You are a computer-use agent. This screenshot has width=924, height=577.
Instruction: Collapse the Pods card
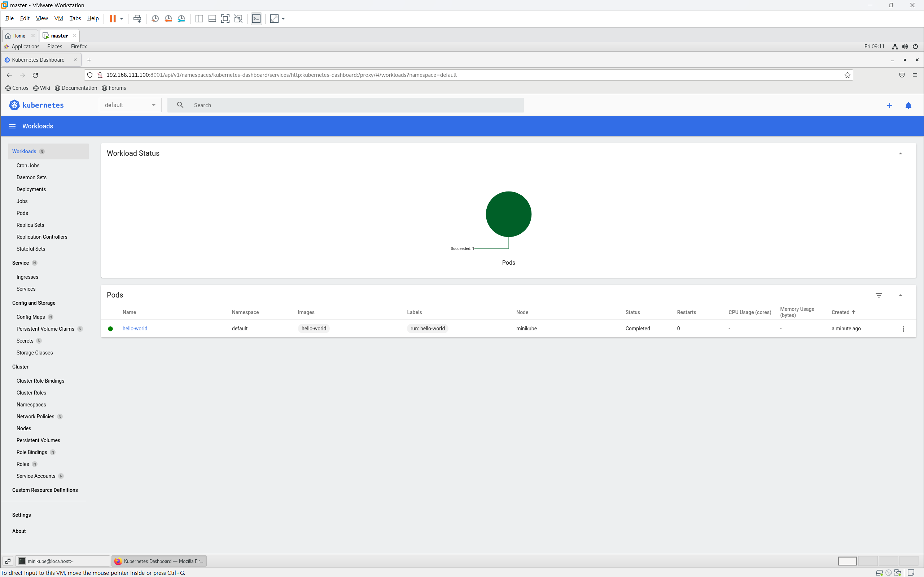tap(900, 295)
